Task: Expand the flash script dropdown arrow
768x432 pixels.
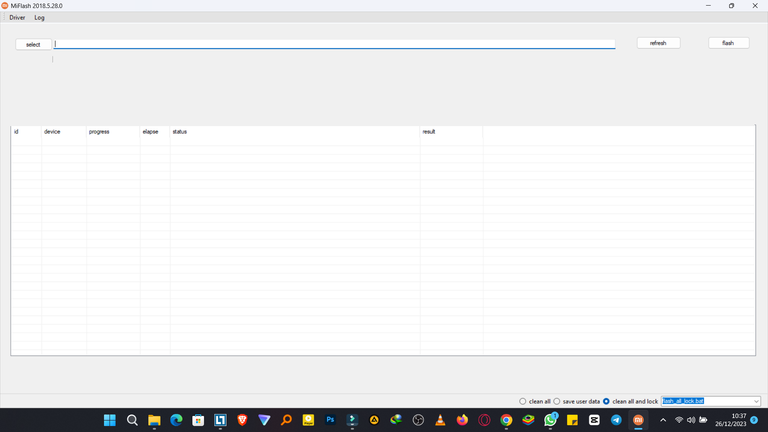Action: 756,401
